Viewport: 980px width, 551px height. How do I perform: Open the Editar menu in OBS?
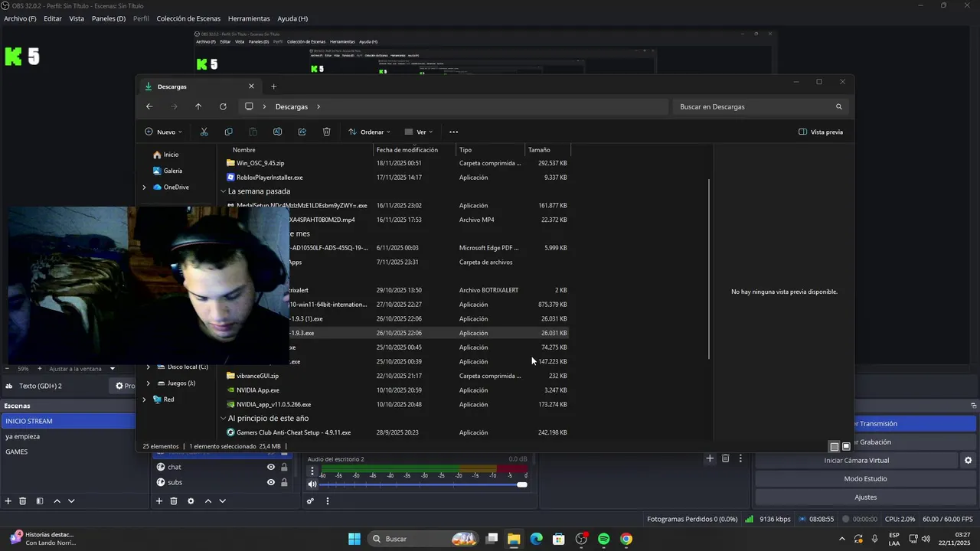[53, 18]
